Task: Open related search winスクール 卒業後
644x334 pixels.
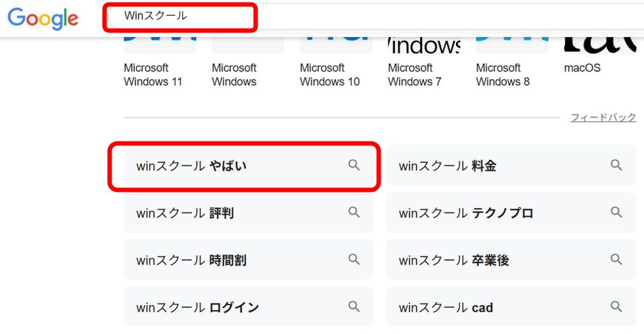Action: click(511, 259)
